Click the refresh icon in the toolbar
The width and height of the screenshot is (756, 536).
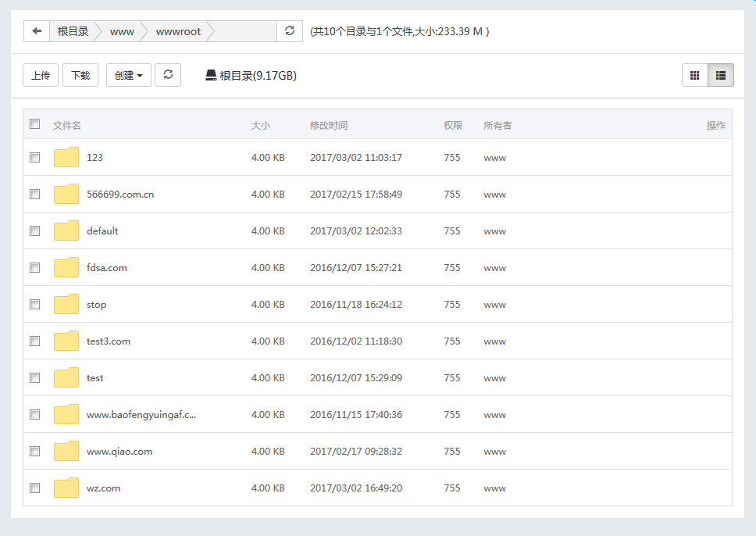click(x=168, y=75)
